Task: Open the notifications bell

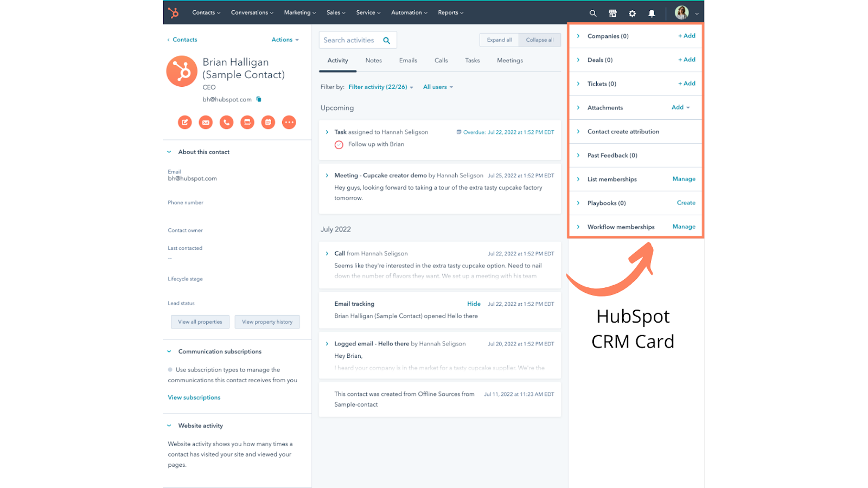Action: click(652, 12)
